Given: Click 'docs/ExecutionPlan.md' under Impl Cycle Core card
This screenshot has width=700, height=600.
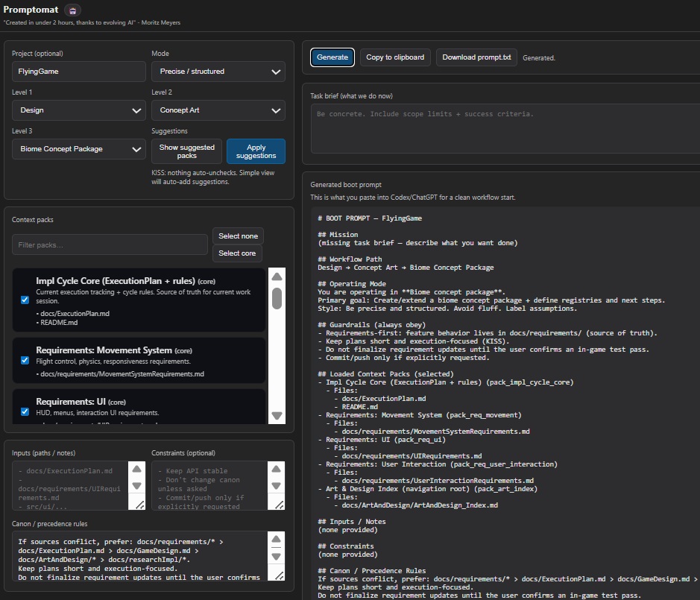Looking at the screenshot, I should click(75, 313).
